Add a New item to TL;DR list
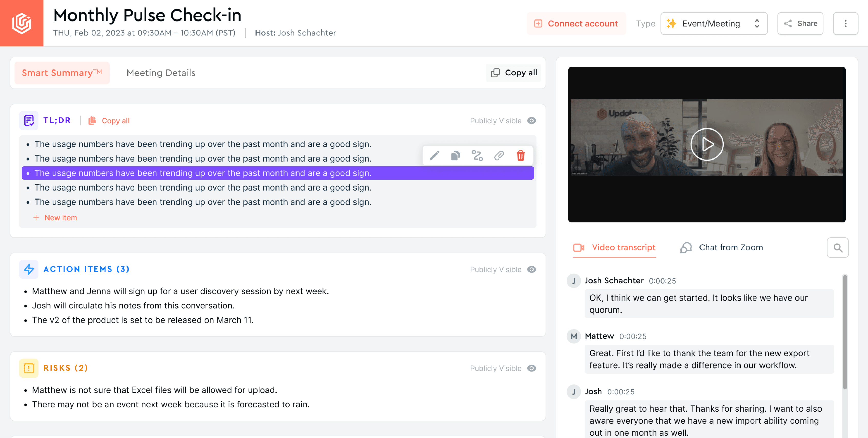This screenshot has width=868, height=438. (55, 218)
